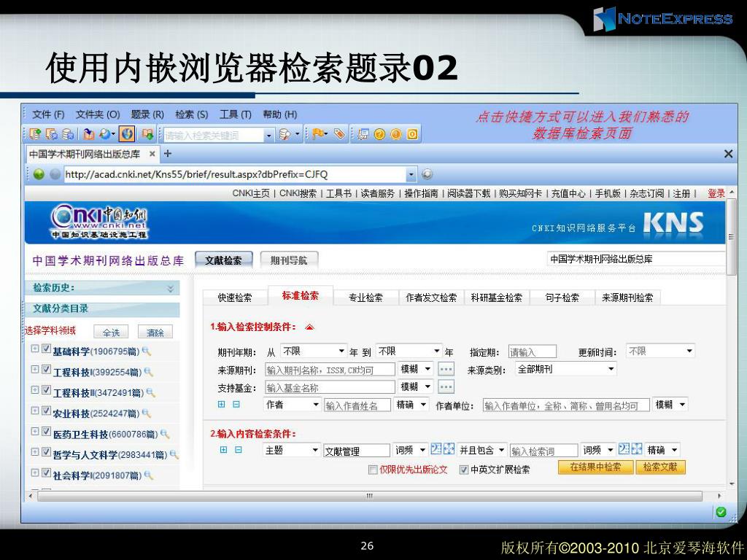The width and height of the screenshot is (747, 560).
Task: Click the green go button beside address bar
Action: (39, 174)
